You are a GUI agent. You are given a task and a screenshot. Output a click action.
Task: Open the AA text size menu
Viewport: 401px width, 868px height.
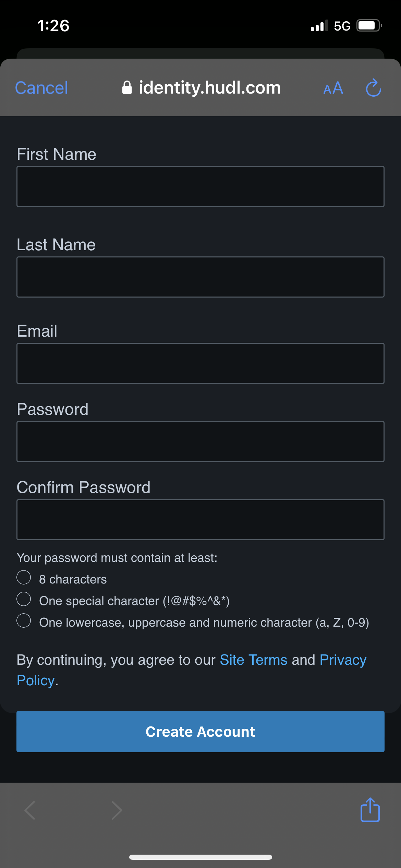pos(333,88)
